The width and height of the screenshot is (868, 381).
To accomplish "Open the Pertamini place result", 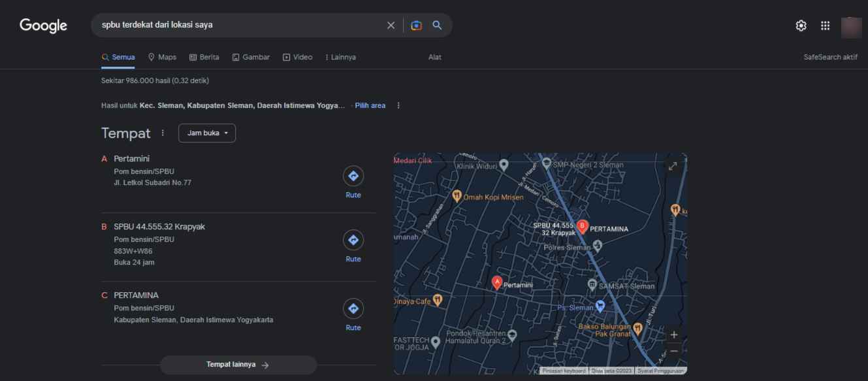I will coord(132,159).
